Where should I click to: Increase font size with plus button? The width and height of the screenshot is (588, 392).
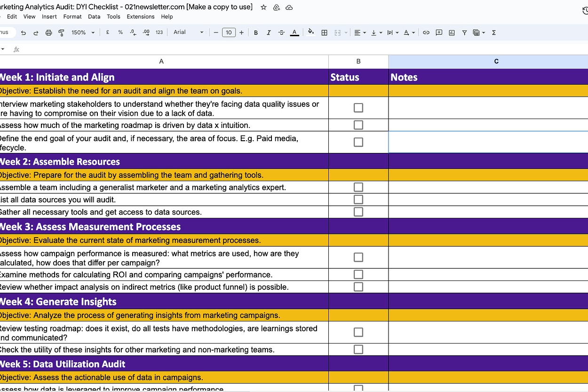point(241,32)
